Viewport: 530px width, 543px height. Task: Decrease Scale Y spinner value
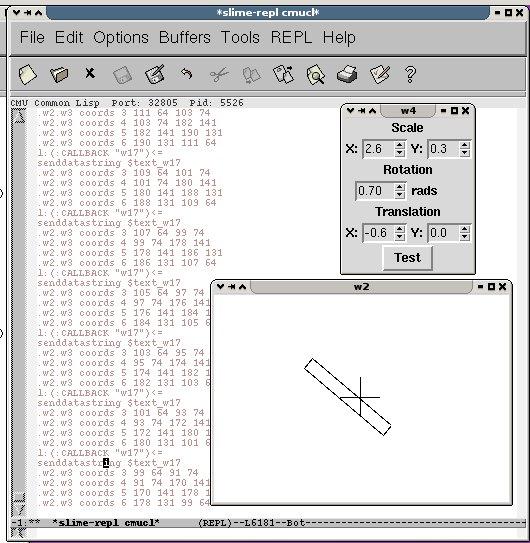click(x=465, y=153)
